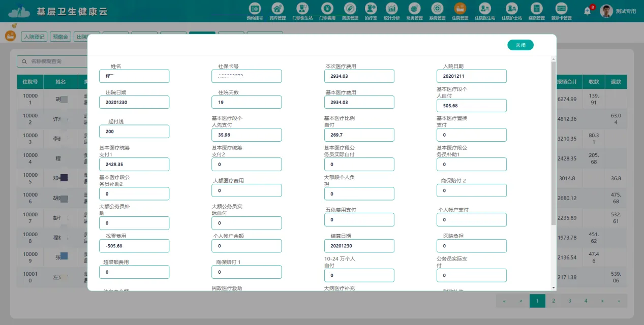Image resolution: width=644 pixels, height=325 pixels.
Task: Click the 住院天数 field showing 19
Action: click(247, 102)
